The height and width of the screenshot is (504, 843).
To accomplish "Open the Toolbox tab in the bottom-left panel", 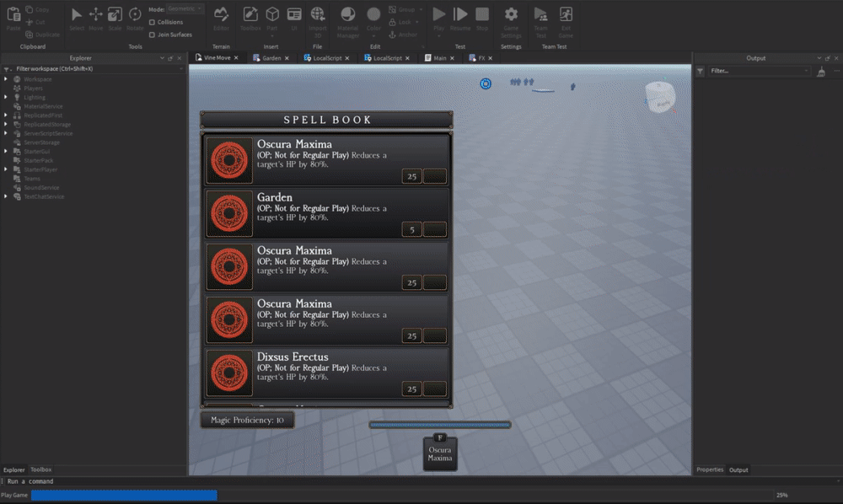I will point(40,469).
